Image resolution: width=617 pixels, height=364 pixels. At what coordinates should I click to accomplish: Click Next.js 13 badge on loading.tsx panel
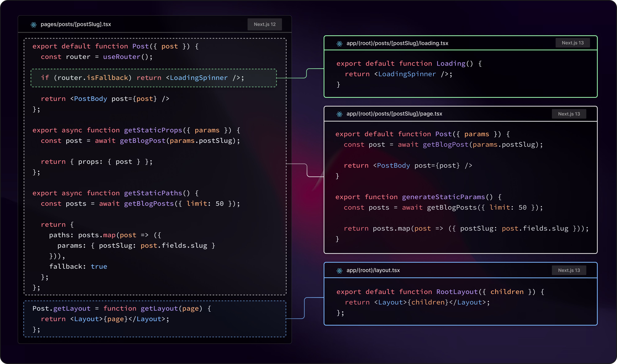tap(572, 43)
